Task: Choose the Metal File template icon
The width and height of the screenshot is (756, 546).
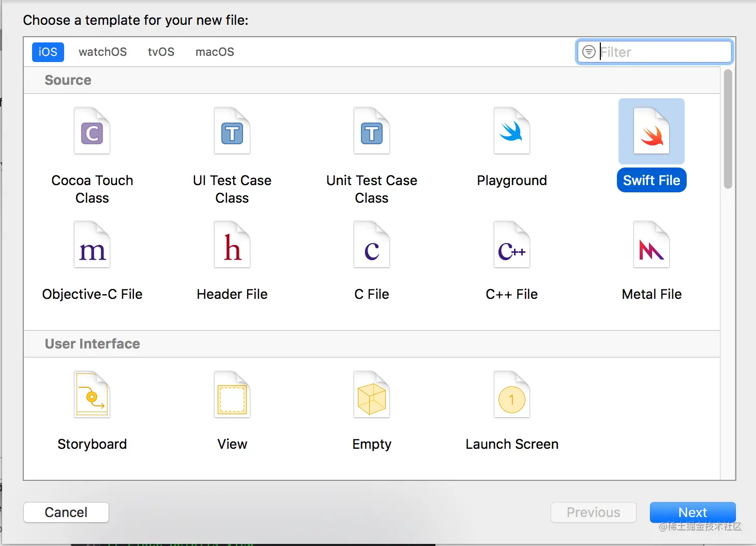Action: 652,245
